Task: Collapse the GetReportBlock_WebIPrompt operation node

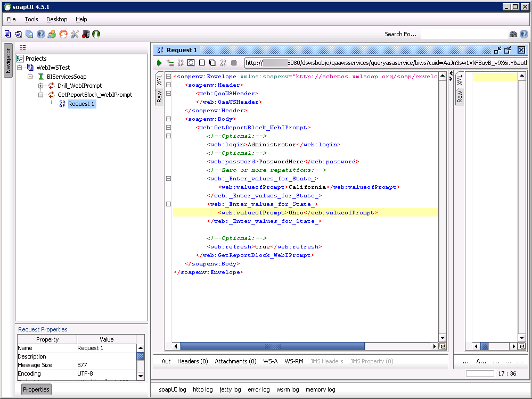Action: (x=40, y=95)
